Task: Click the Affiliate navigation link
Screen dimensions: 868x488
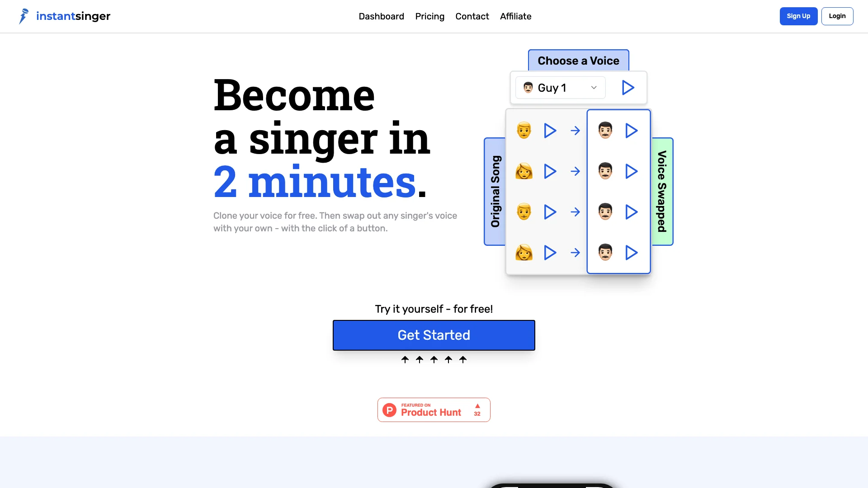Action: [516, 16]
